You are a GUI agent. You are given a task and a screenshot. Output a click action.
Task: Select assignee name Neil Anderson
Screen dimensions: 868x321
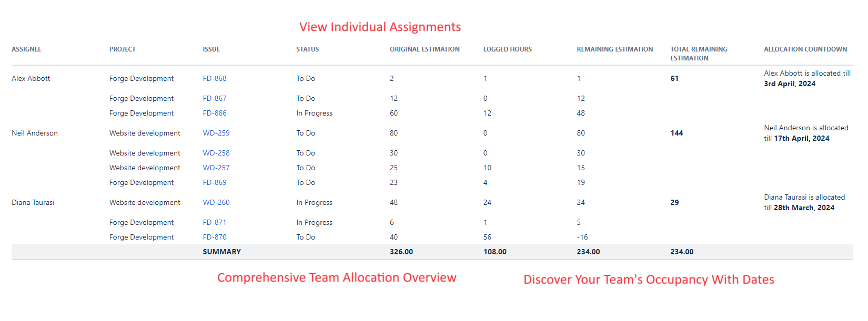[x=35, y=133]
